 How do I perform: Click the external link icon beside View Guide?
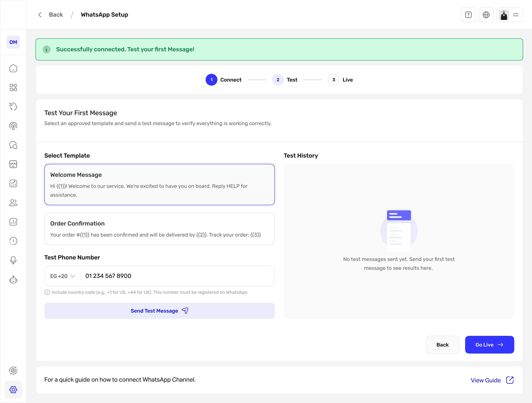(510, 380)
